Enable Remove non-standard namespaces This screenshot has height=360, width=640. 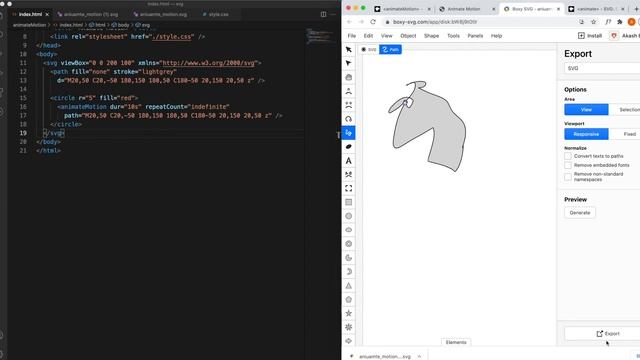[568, 177]
